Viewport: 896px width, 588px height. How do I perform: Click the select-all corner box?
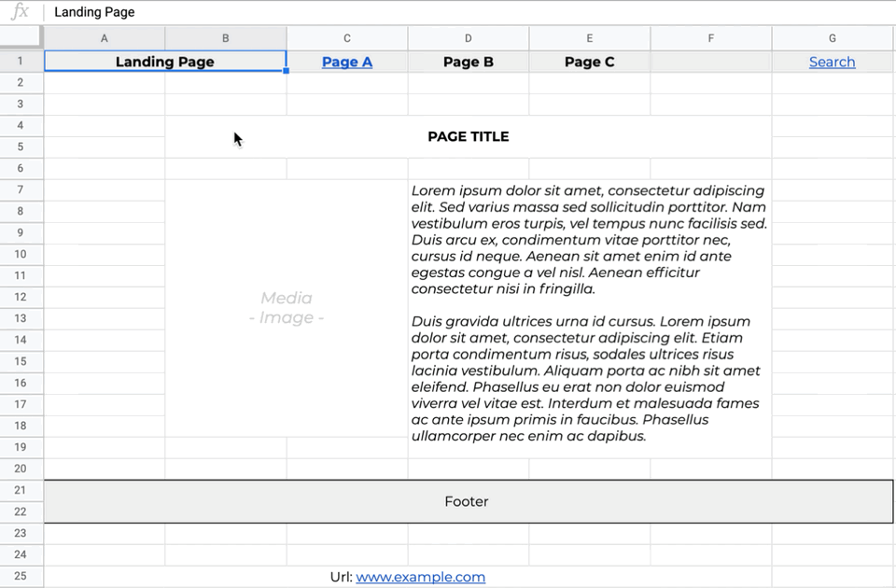pyautogui.click(x=21, y=37)
